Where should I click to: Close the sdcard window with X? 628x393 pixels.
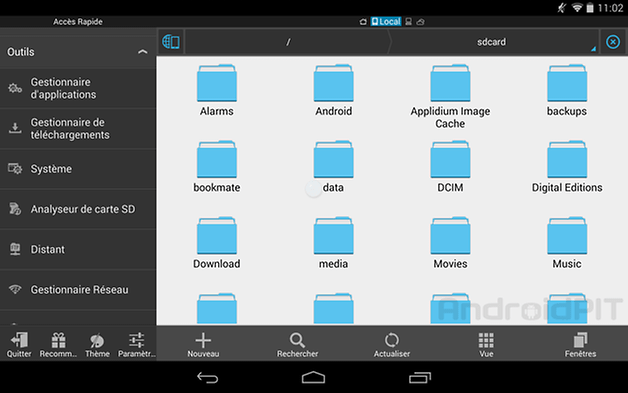[x=613, y=42]
